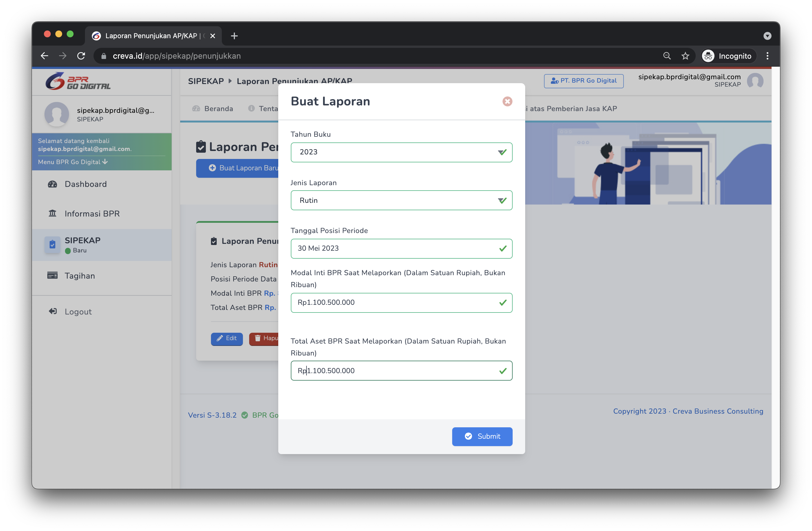Open a new browser tab

pos(234,36)
